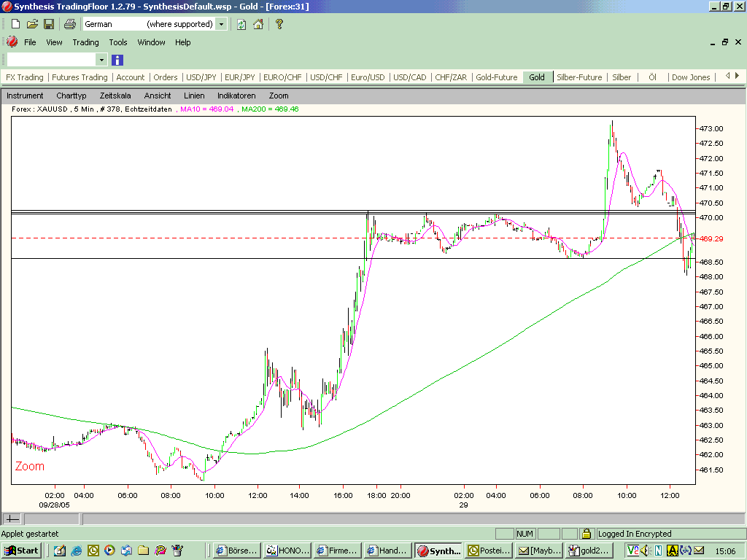Expand the empty combo box dropdown arrow

coord(101,60)
